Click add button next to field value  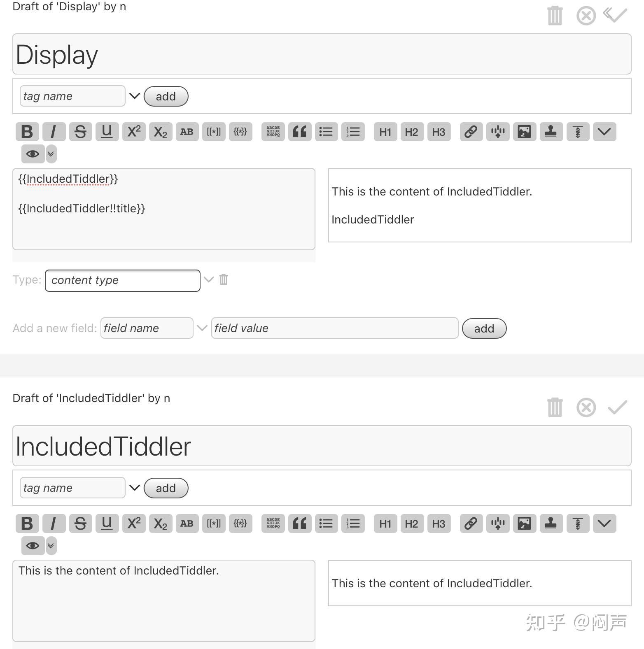pos(484,328)
